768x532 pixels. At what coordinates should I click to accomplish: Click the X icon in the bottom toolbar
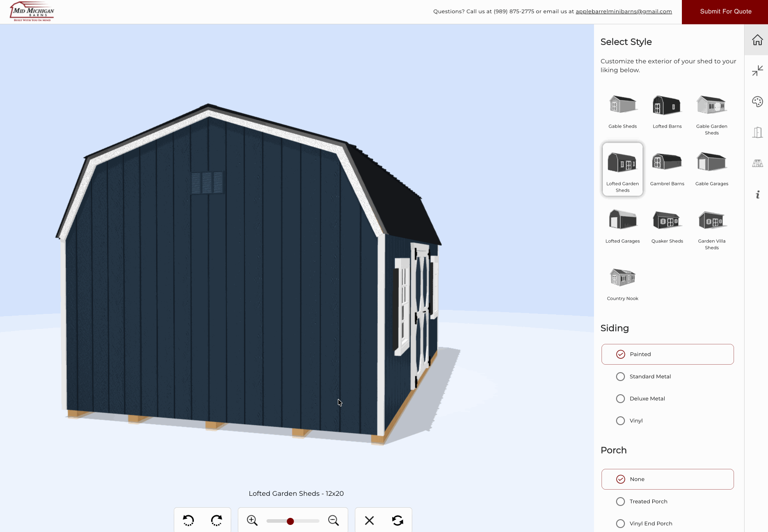[370, 521]
